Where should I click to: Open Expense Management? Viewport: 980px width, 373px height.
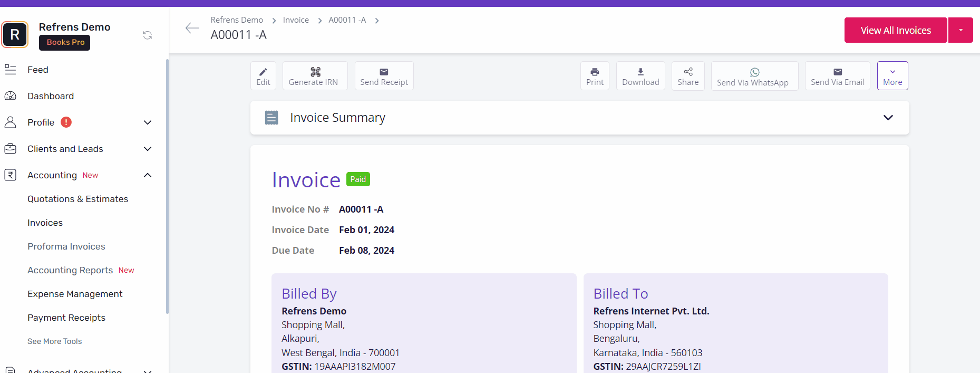tap(75, 294)
